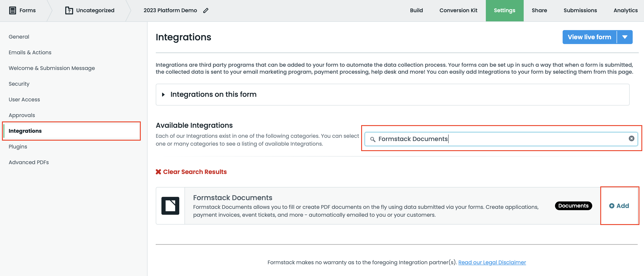Focus the integrations search input field

pyautogui.click(x=500, y=139)
